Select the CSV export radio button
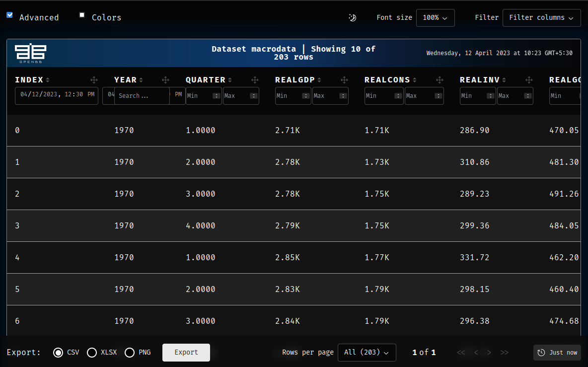This screenshot has height=367, width=588. tap(58, 353)
